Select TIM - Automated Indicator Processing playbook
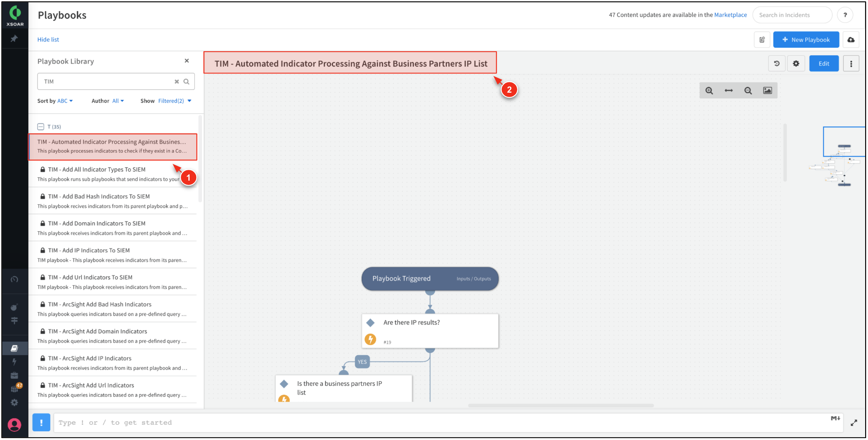Image resolution: width=868 pixels, height=440 pixels. 113,147
